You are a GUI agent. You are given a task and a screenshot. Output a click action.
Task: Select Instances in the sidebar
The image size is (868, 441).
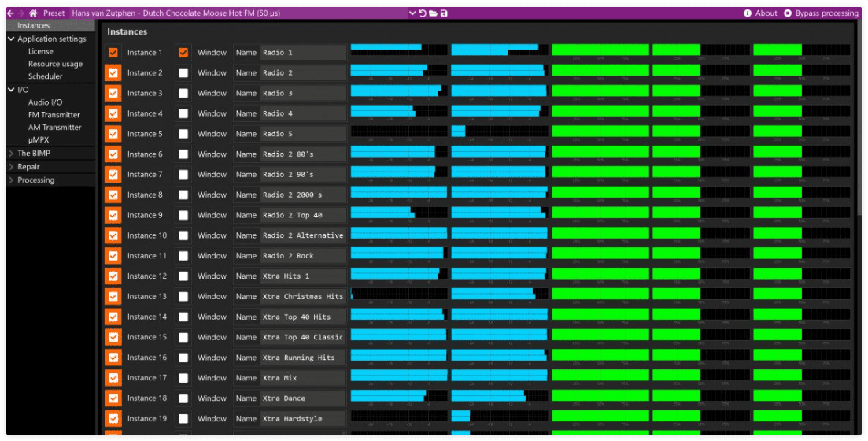tap(51, 25)
